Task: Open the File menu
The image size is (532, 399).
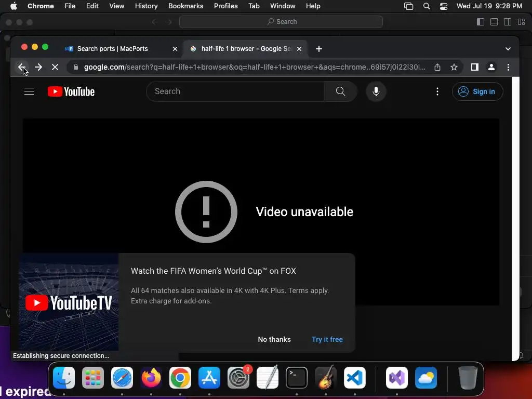Action: [x=70, y=6]
